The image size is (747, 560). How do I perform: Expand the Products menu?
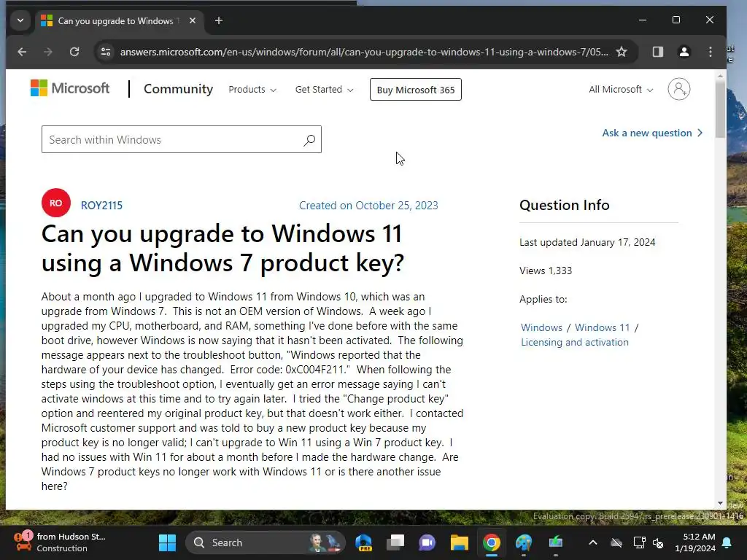[252, 90]
